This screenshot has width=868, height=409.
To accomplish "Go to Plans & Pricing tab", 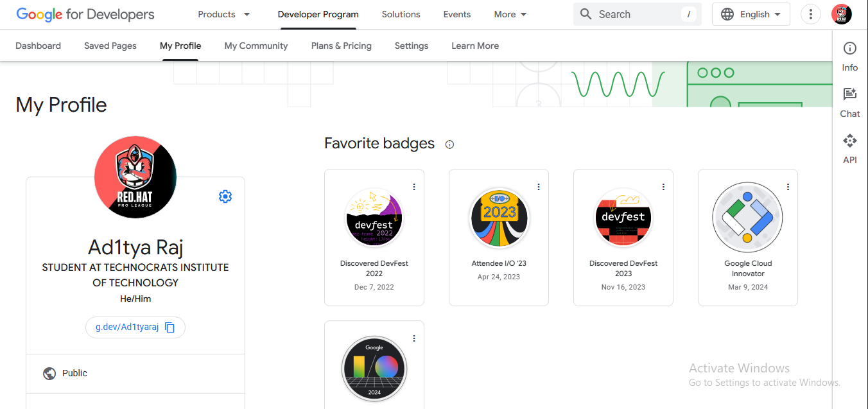I will pyautogui.click(x=342, y=46).
